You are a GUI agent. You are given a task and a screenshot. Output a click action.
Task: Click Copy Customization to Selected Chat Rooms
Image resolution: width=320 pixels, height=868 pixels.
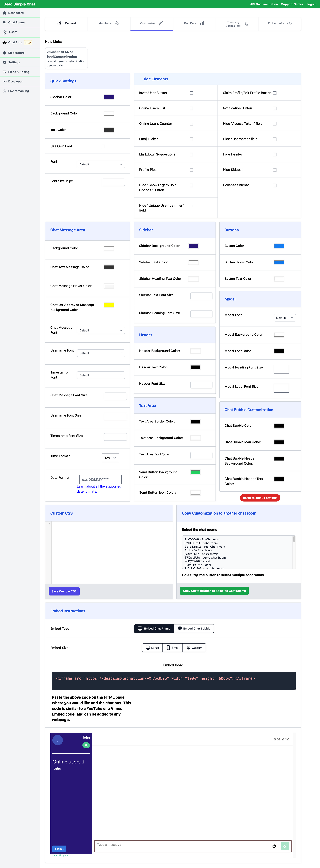pos(214,591)
